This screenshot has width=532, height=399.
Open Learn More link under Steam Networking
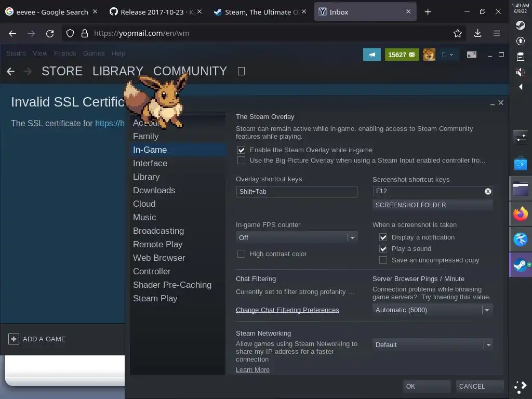pos(253,369)
